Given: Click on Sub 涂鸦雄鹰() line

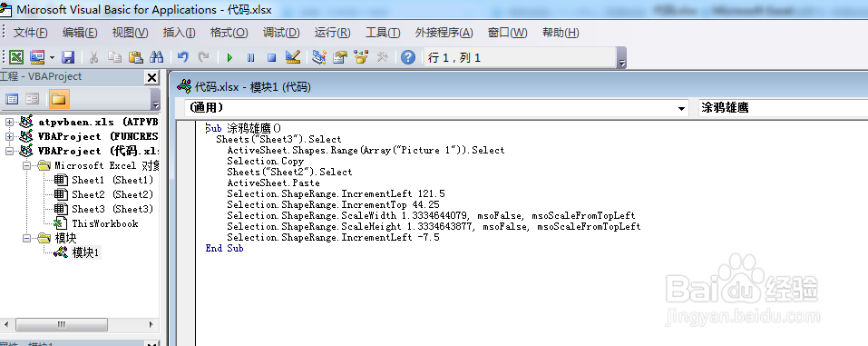Looking at the screenshot, I should click(244, 128).
